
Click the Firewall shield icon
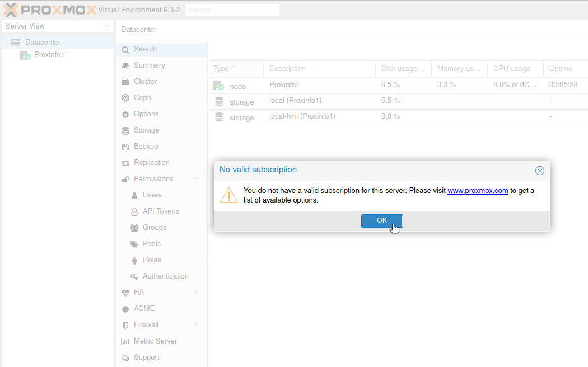point(125,326)
